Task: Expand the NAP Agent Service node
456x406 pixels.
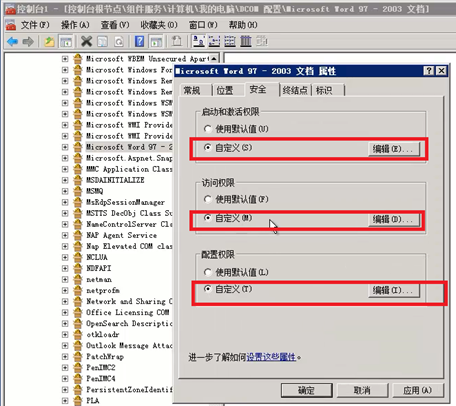Action: [x=65, y=235]
